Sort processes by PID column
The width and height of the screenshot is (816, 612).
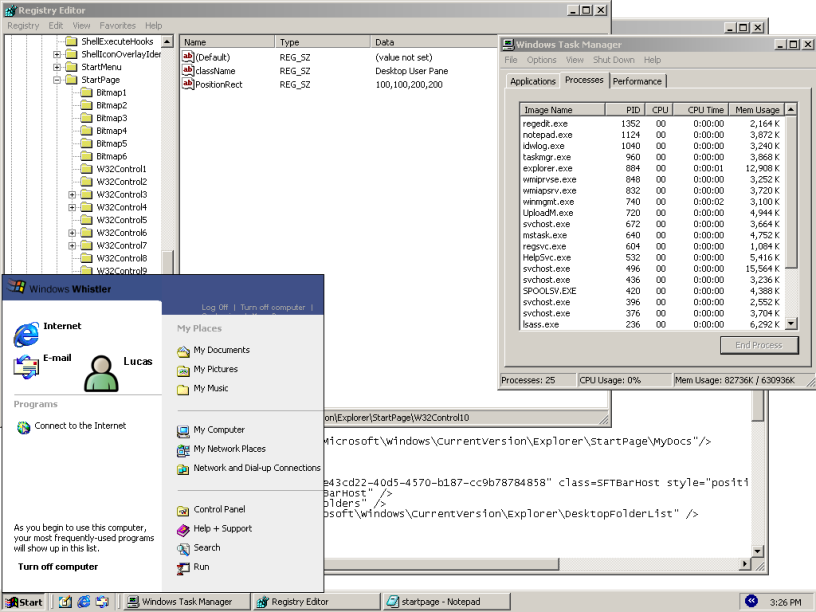pos(625,110)
